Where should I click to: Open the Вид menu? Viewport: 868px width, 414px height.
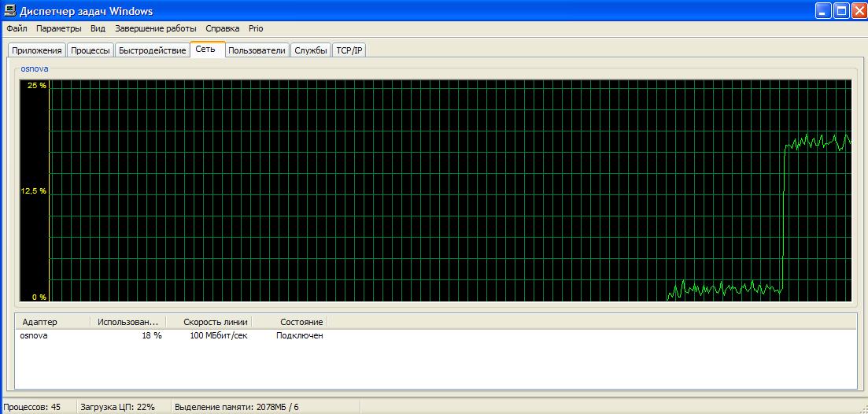[98, 28]
